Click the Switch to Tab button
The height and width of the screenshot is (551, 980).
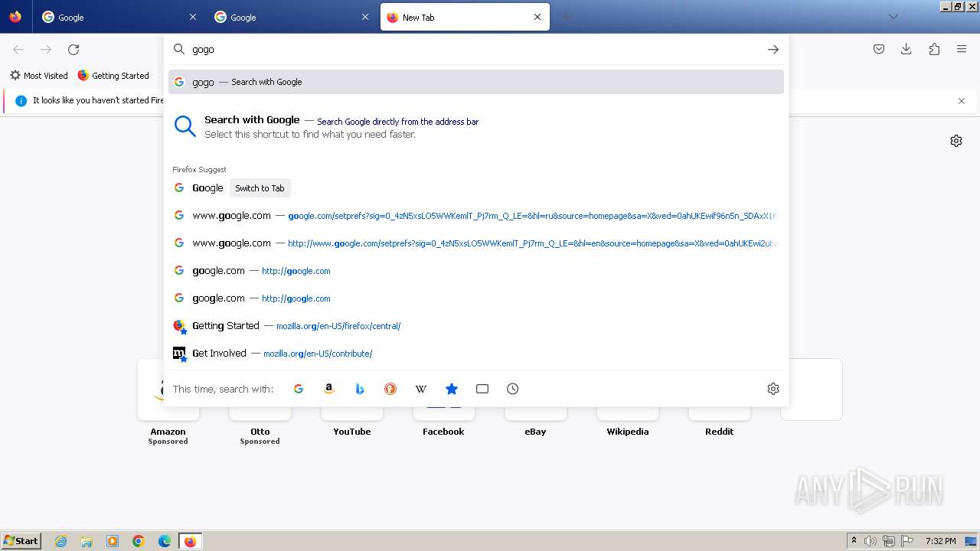[260, 188]
